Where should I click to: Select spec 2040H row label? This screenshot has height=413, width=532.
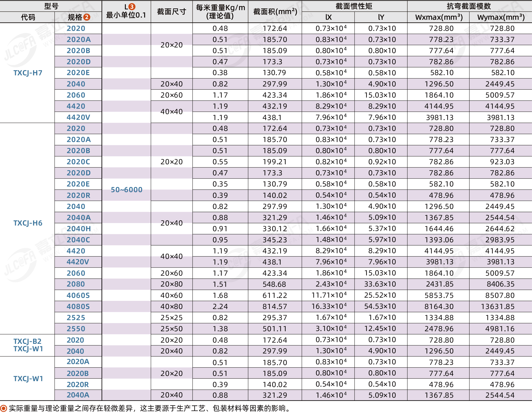(79, 228)
